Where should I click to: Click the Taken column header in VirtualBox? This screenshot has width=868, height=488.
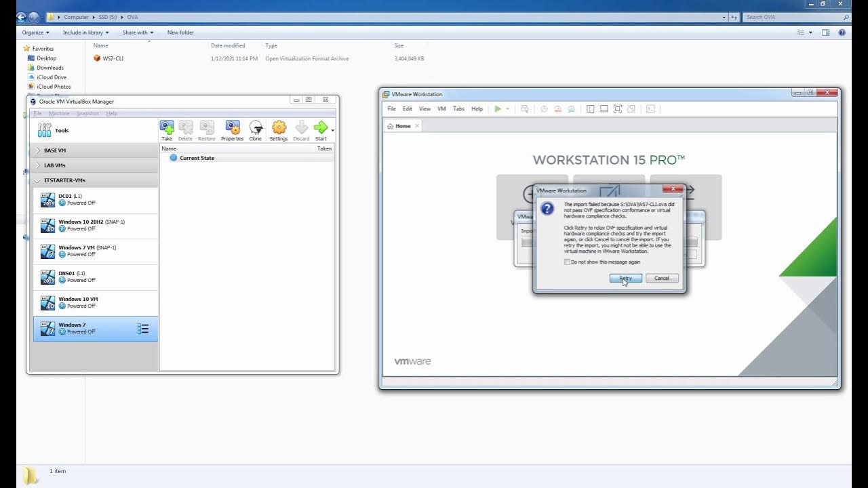tap(324, 148)
